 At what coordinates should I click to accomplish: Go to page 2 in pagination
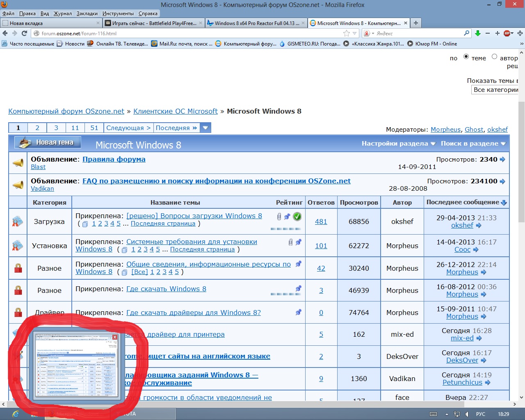(x=37, y=128)
